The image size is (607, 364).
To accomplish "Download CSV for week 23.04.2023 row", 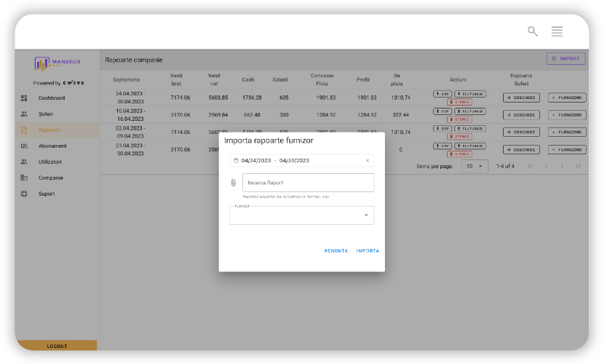I will pyautogui.click(x=442, y=146).
